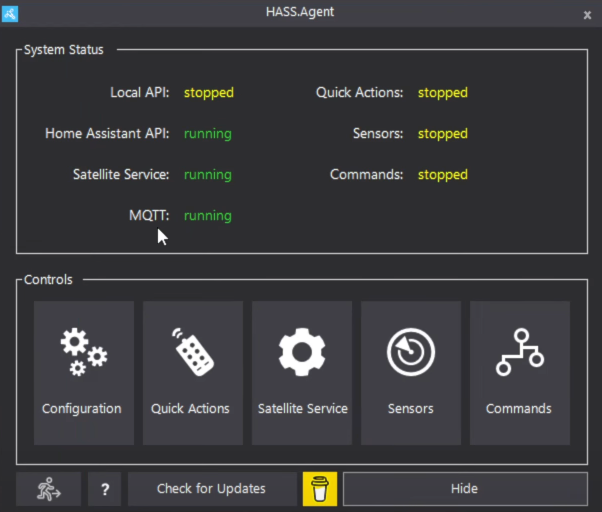Click the Home Assistant API 'running' status
Viewport: 602px width, 512px height.
[208, 134]
